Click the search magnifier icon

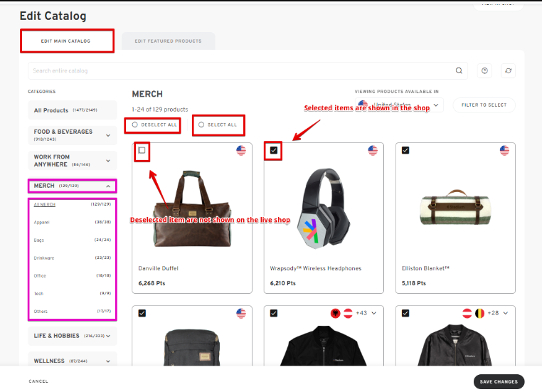pyautogui.click(x=459, y=70)
